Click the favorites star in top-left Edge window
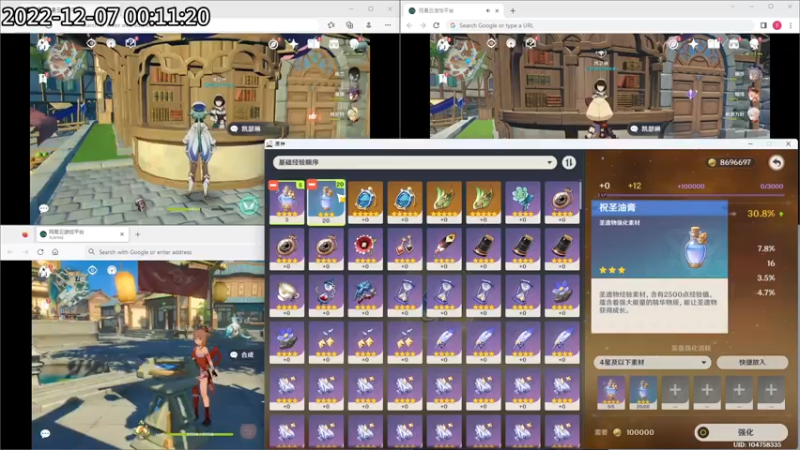Screen dimensions: 800x450 (x=331, y=24)
